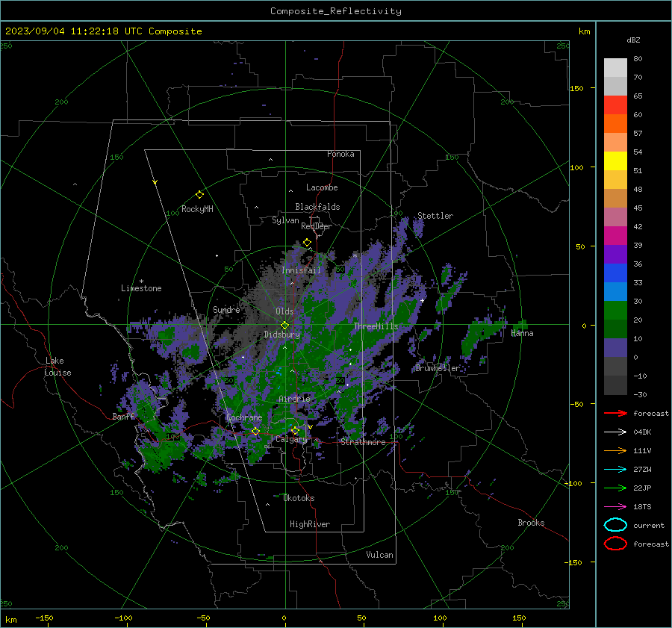Click the Composite_Reflectivity title
The image size is (672, 628).
tap(336, 11)
